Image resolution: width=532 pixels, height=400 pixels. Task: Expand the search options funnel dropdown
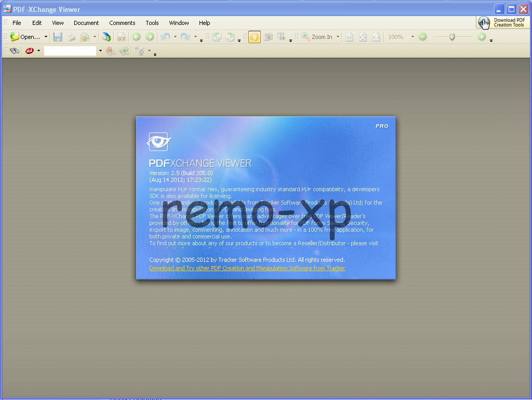(149, 51)
